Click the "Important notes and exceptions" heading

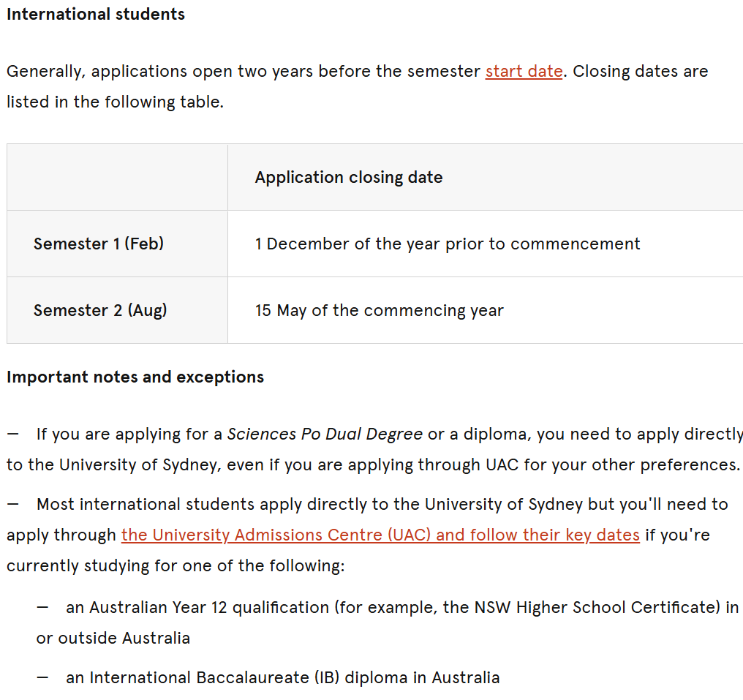135,377
